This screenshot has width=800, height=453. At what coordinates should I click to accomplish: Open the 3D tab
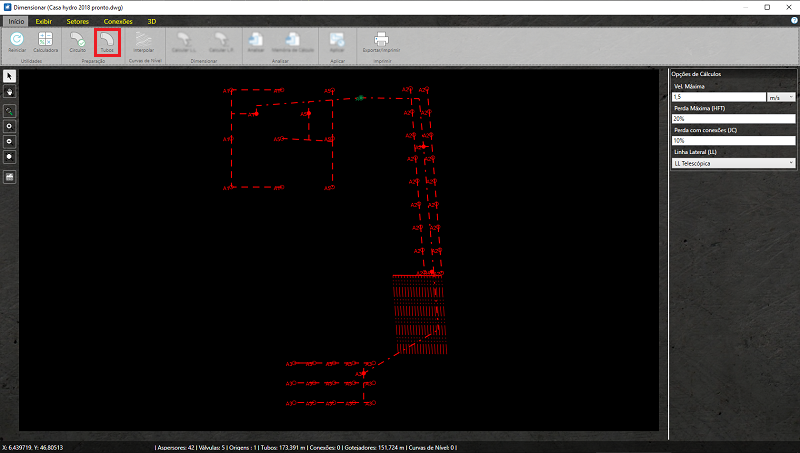click(x=151, y=20)
